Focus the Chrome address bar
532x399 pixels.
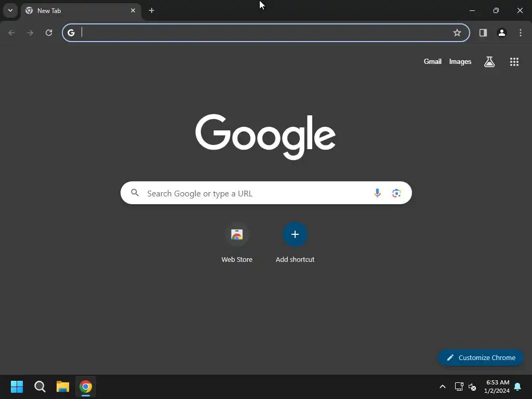click(265, 33)
